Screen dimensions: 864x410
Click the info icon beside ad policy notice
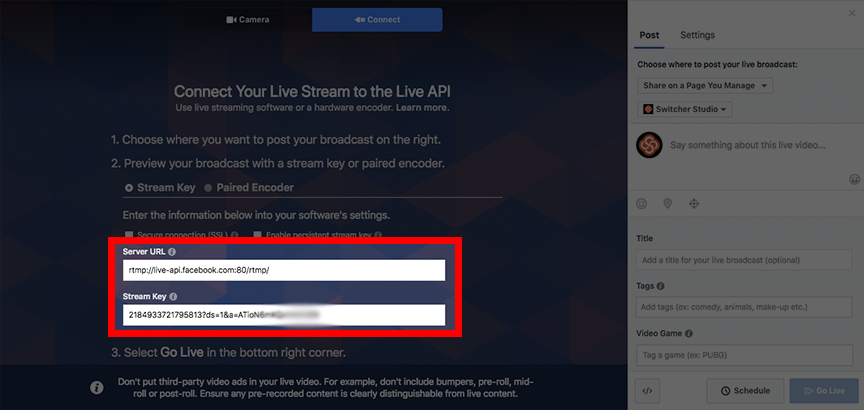pos(96,388)
